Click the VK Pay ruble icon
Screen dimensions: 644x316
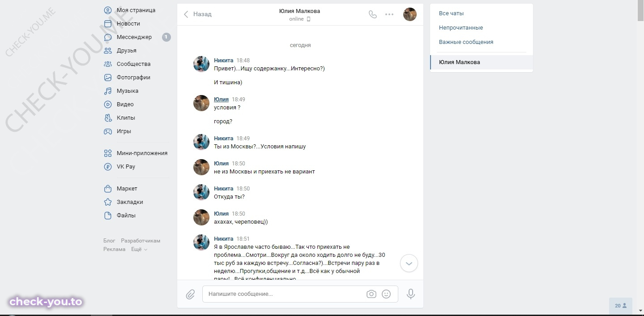point(107,166)
